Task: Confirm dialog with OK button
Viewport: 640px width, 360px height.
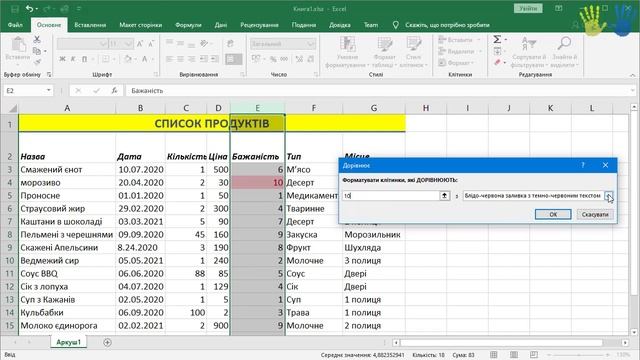Action: click(x=553, y=214)
